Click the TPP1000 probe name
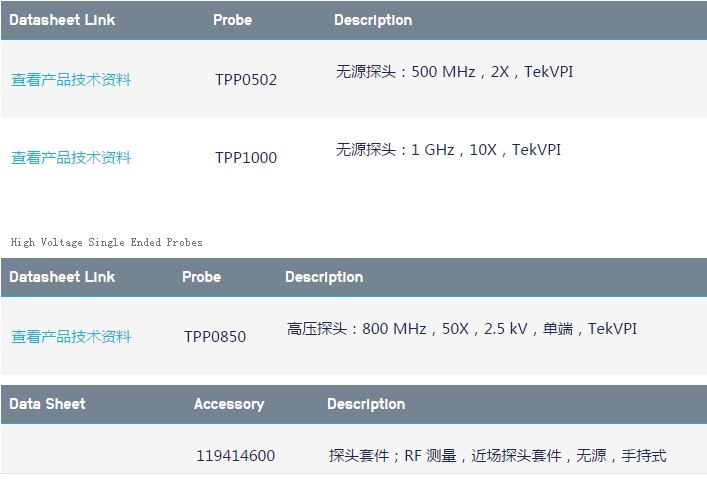Screen dimensions: 707x479 [x=246, y=158]
